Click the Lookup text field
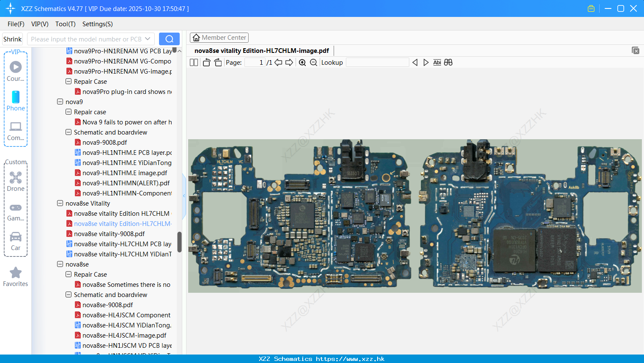 coord(377,63)
